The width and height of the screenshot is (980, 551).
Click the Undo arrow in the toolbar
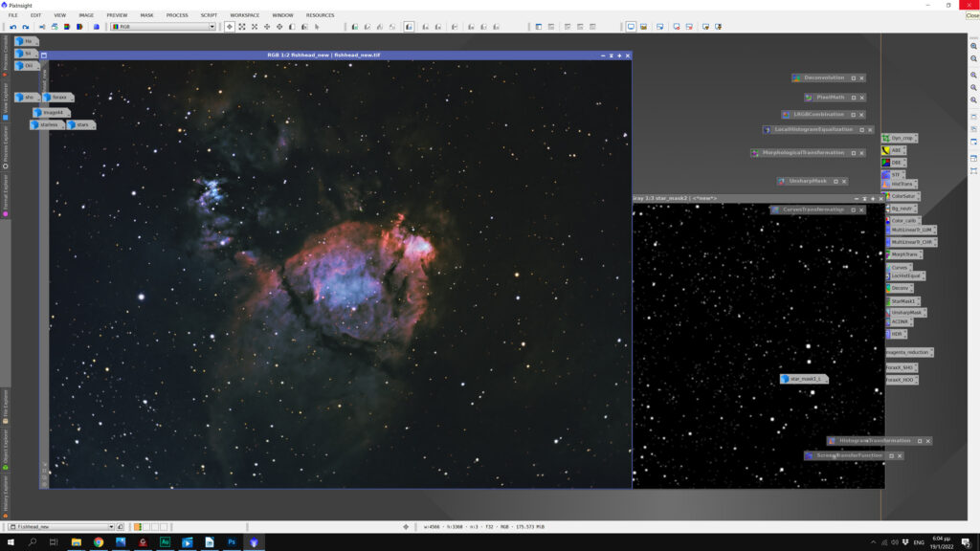click(11, 27)
